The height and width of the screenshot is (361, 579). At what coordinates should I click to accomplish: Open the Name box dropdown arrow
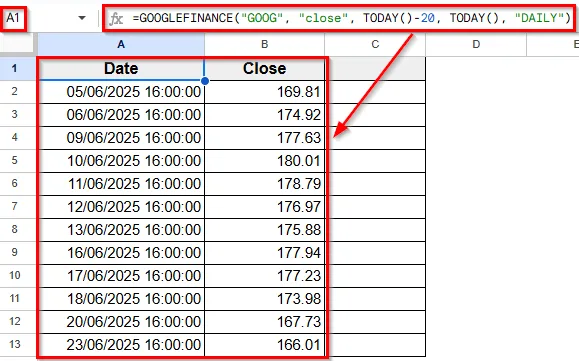tap(82, 18)
